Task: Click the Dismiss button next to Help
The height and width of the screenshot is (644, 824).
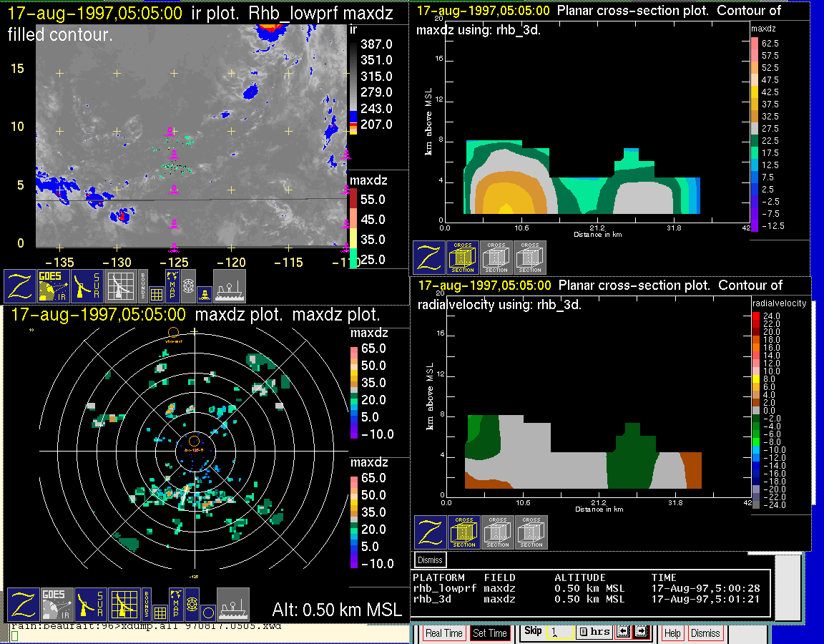Action: (705, 633)
